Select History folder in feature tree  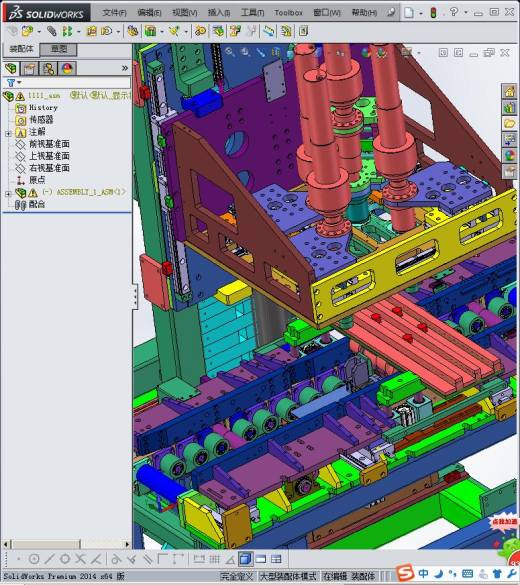tap(43, 108)
